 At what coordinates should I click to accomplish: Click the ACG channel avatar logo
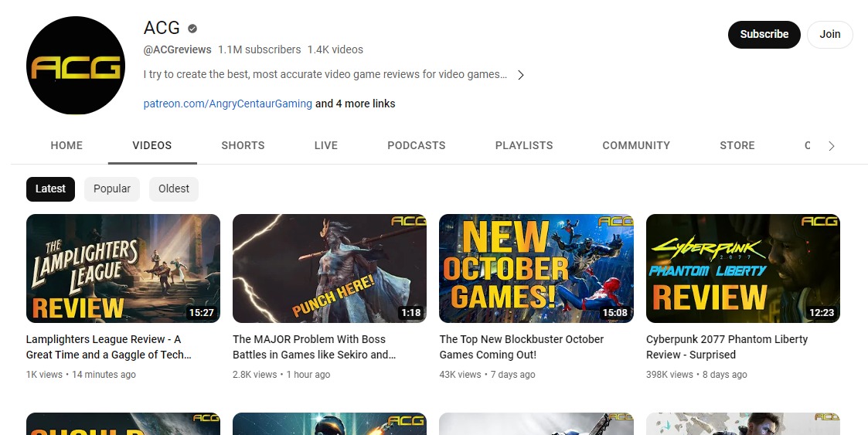(76, 66)
